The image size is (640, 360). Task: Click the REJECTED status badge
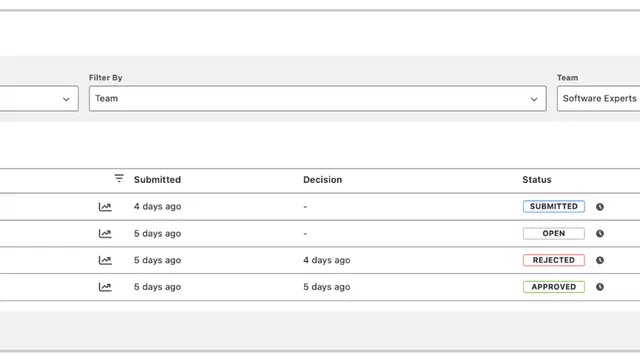553,260
